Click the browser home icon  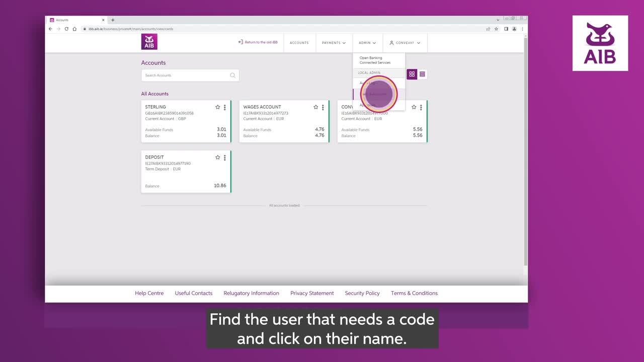(74, 29)
